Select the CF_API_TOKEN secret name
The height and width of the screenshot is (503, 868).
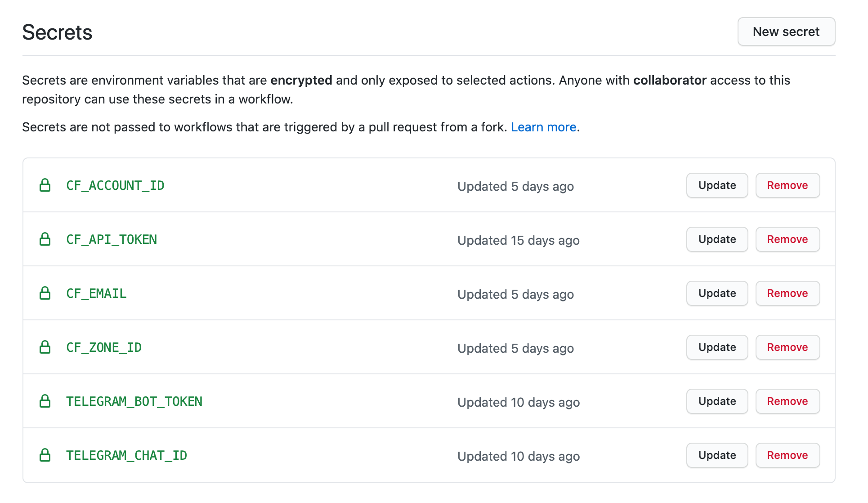point(112,240)
